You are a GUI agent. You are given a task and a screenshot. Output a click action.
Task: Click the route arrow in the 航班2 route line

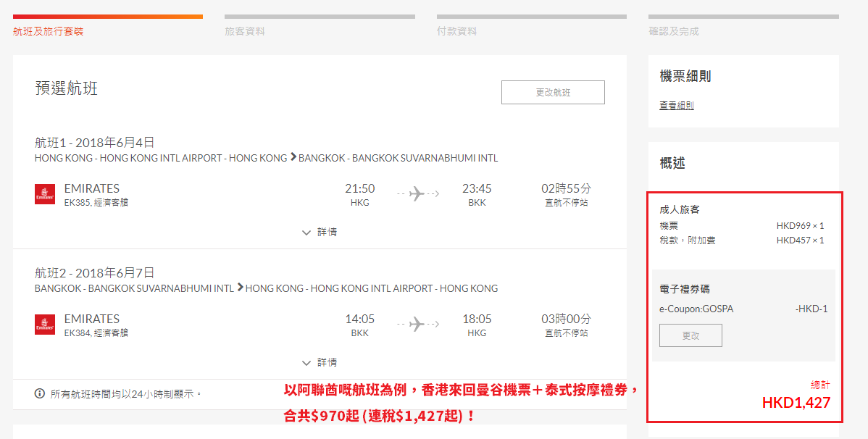pos(241,288)
